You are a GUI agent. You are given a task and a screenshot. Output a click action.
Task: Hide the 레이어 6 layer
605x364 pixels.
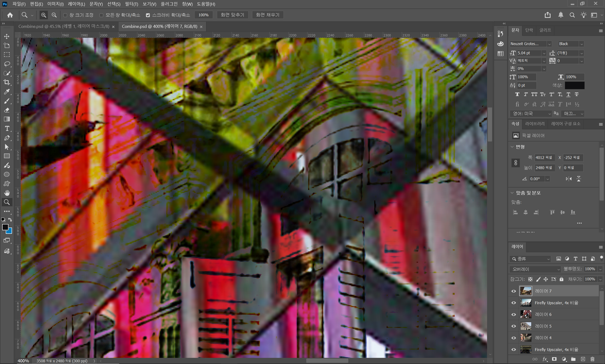[514, 314]
